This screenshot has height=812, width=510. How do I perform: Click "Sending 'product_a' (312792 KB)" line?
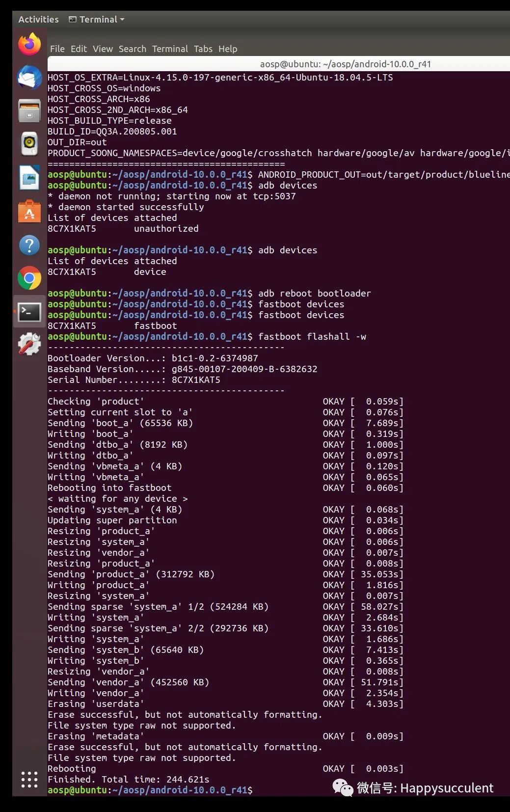226,574
